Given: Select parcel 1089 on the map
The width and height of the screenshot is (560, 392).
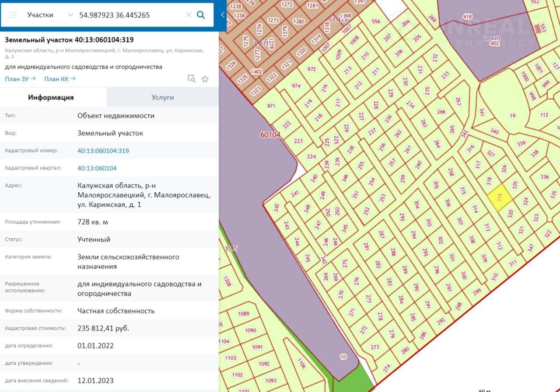Looking at the screenshot, I should tap(244, 314).
